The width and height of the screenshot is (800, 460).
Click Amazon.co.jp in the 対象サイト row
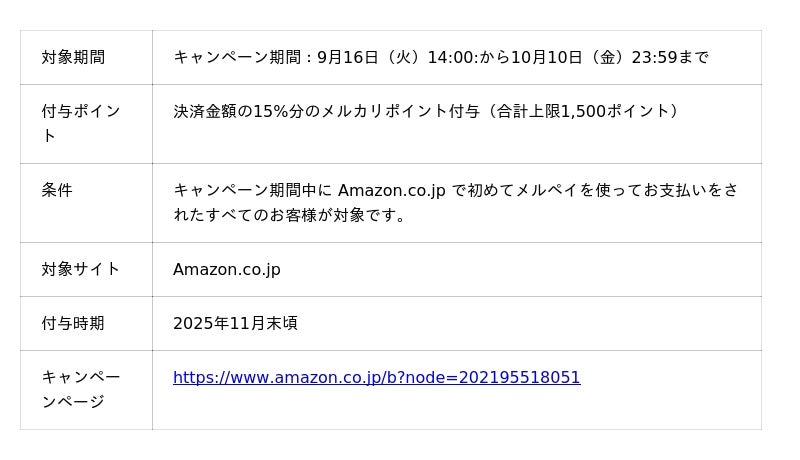(227, 269)
